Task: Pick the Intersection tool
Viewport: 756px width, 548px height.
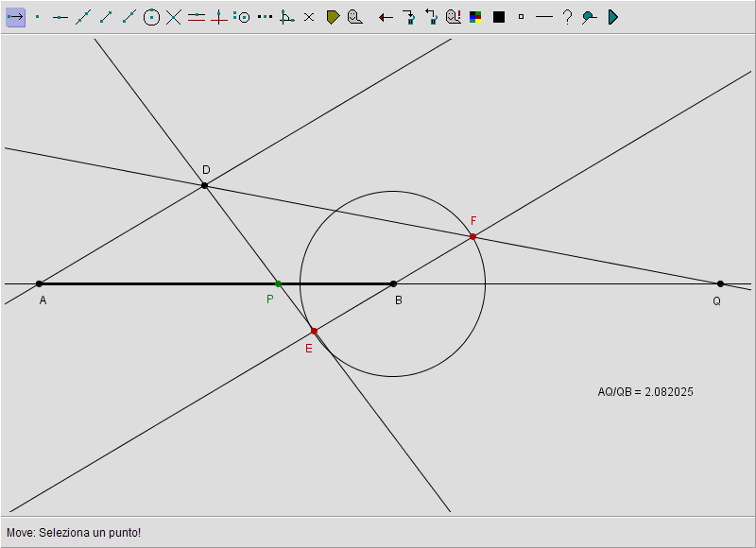Action: click(174, 17)
